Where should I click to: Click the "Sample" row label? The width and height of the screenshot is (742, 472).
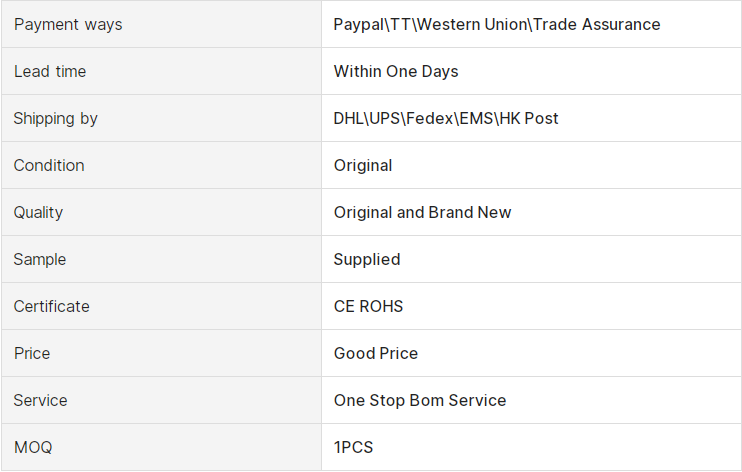pyautogui.click(x=40, y=259)
